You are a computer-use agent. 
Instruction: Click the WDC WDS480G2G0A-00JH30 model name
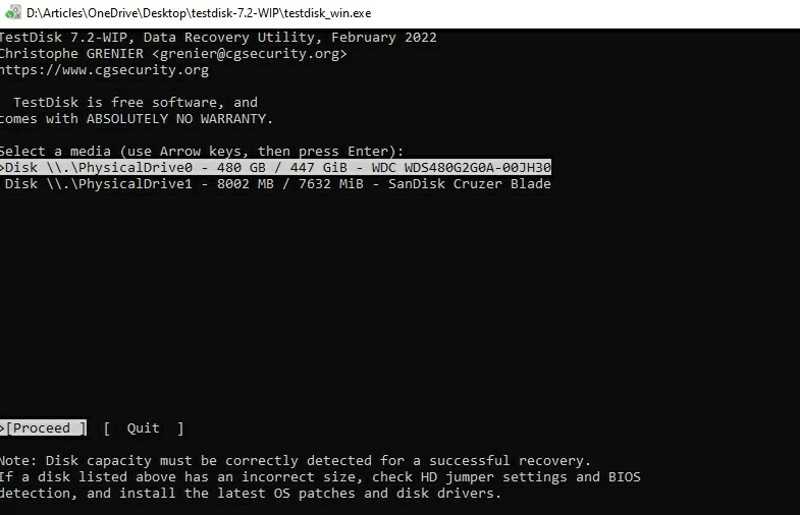tap(461, 167)
